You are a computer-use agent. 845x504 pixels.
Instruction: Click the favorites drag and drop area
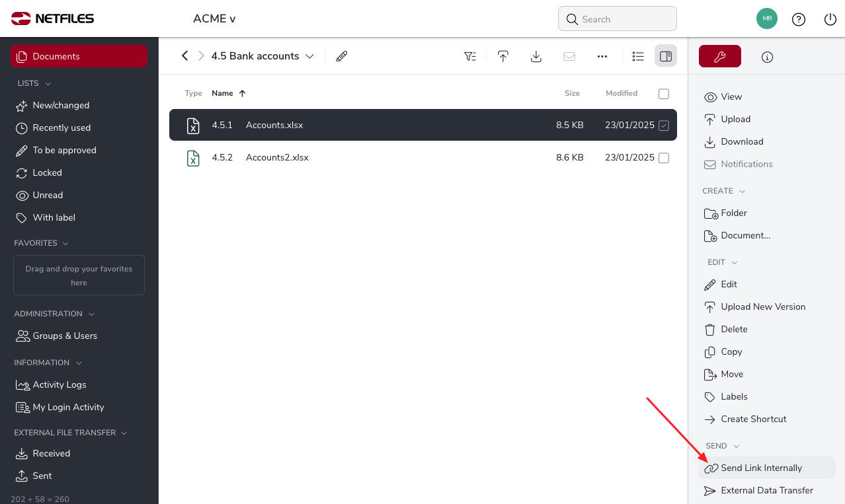coord(79,275)
